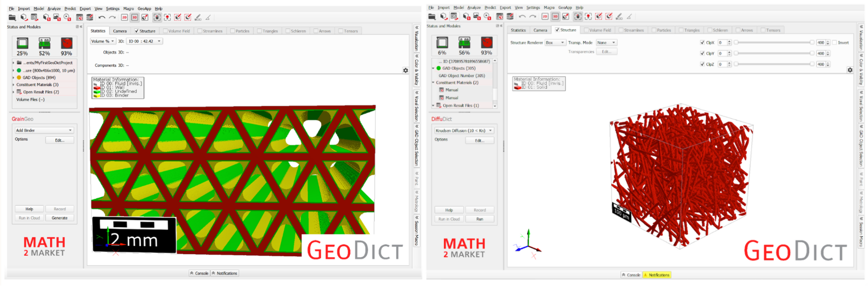The width and height of the screenshot is (868, 286).
Task: Click disk 93% status icon in left window
Action: coord(66,43)
